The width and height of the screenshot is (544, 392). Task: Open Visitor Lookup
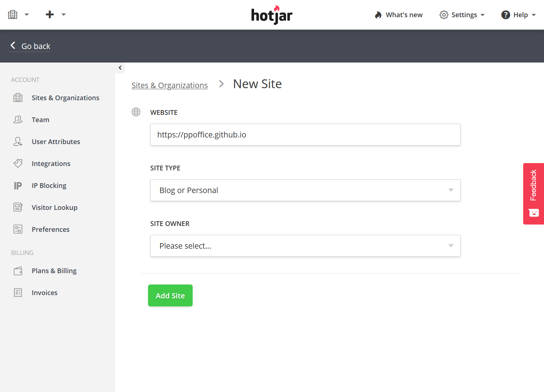[x=54, y=207]
